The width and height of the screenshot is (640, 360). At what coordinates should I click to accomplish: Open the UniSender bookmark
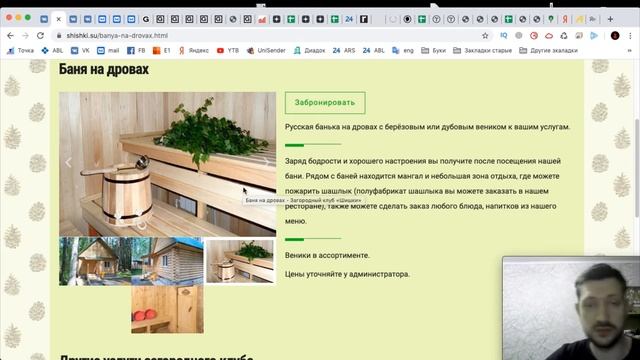tap(266, 51)
